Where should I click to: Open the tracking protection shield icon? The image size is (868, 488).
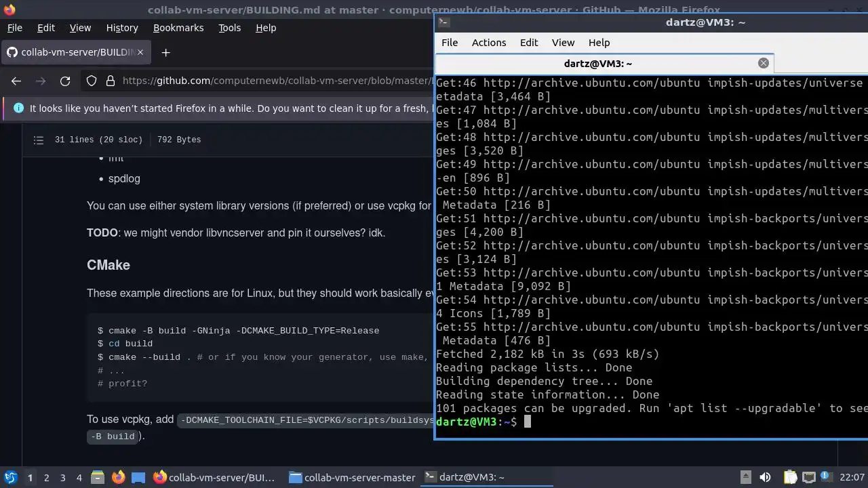coord(92,81)
